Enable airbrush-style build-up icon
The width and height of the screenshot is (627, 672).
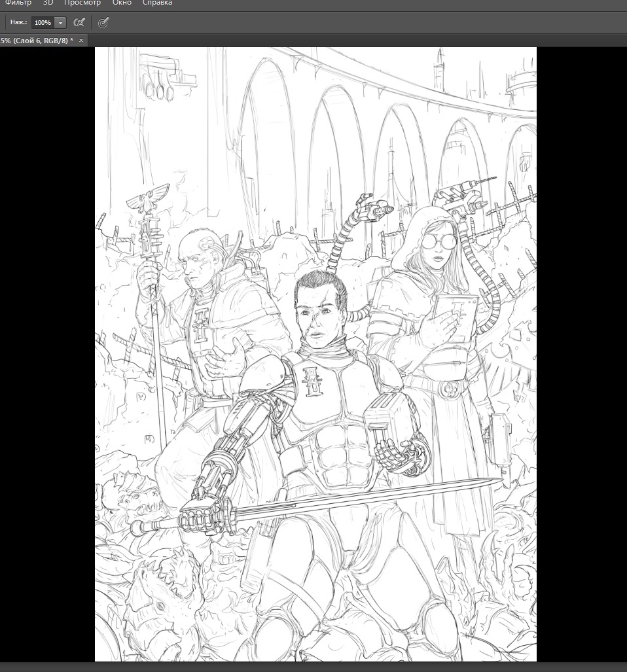click(79, 22)
